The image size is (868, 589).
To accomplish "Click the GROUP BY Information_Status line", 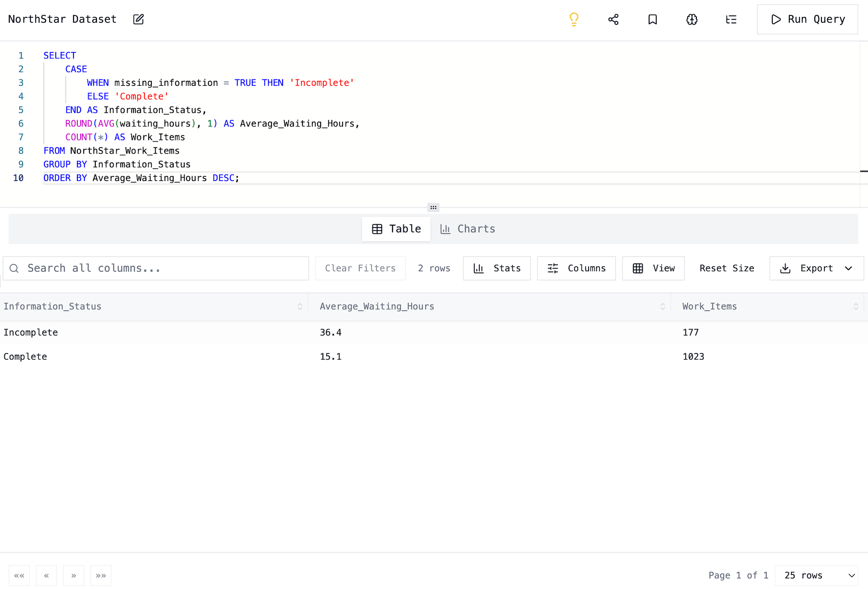I will [117, 164].
